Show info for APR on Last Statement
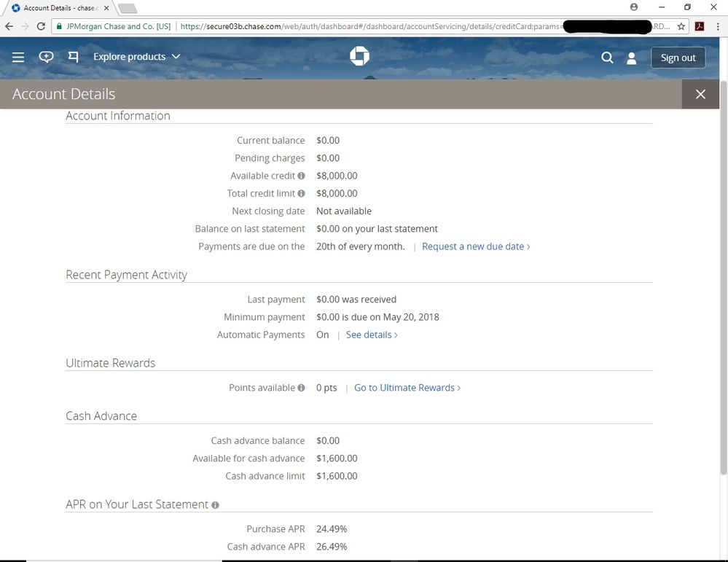Image resolution: width=728 pixels, height=562 pixels. [215, 505]
